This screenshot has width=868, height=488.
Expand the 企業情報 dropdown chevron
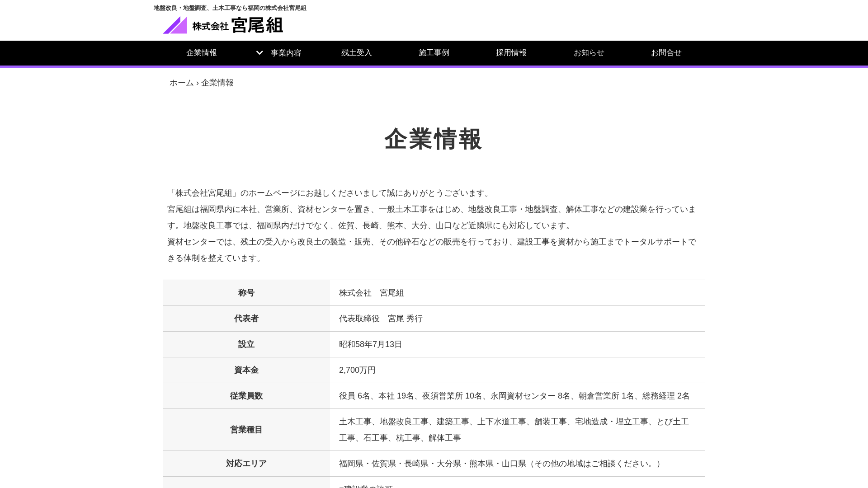[x=259, y=52]
